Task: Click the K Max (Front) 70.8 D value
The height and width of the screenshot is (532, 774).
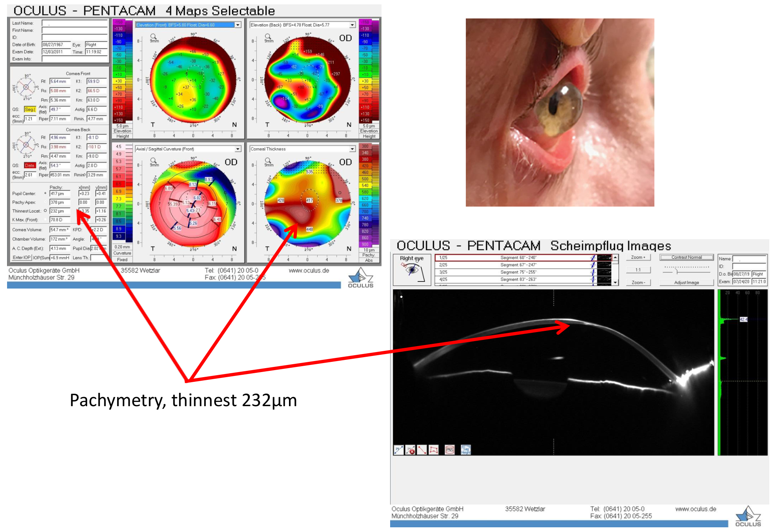Action: click(59, 220)
